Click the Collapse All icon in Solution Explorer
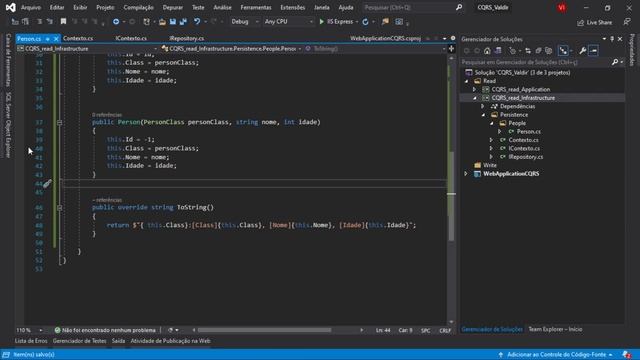640x360 pixels. [538, 51]
